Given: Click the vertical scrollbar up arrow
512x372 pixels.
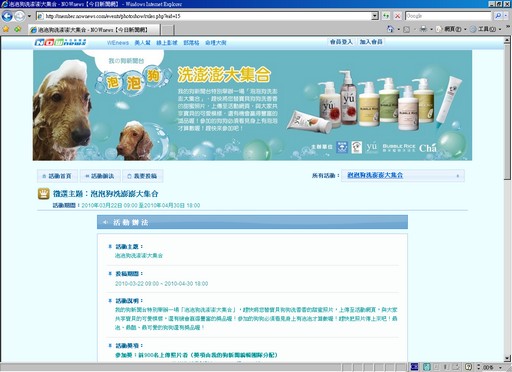Looking at the screenshot, I should 508,39.
